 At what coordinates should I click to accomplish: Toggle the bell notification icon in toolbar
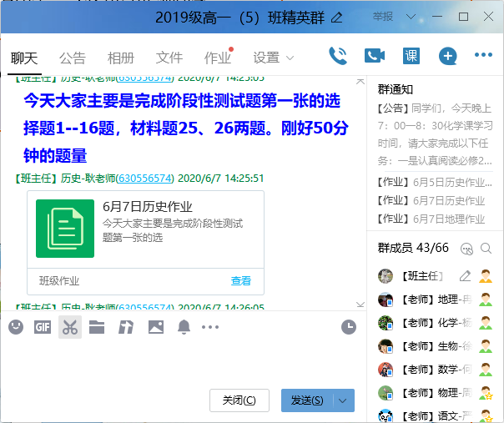(x=184, y=327)
